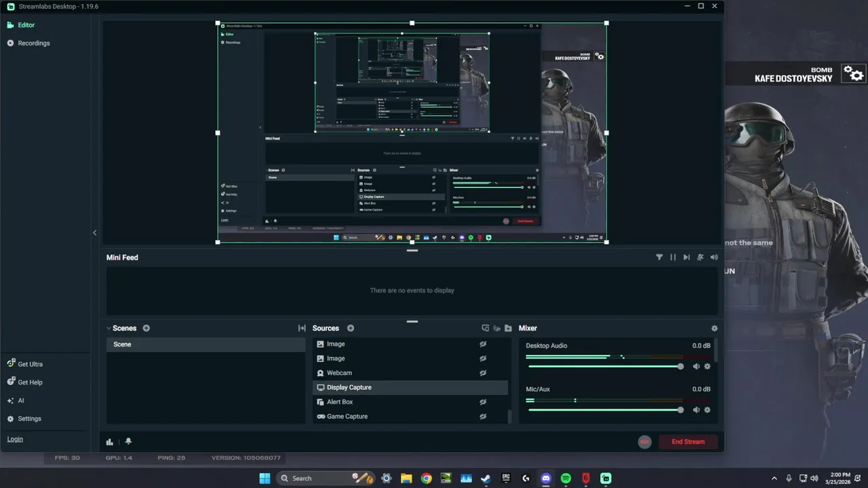Open Google Chrome from the taskbar

(426, 478)
